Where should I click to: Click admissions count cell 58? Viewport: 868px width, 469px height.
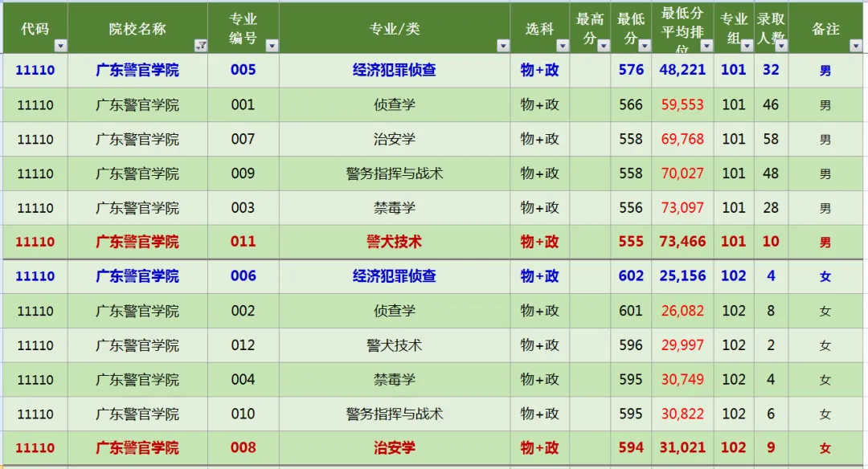771,140
